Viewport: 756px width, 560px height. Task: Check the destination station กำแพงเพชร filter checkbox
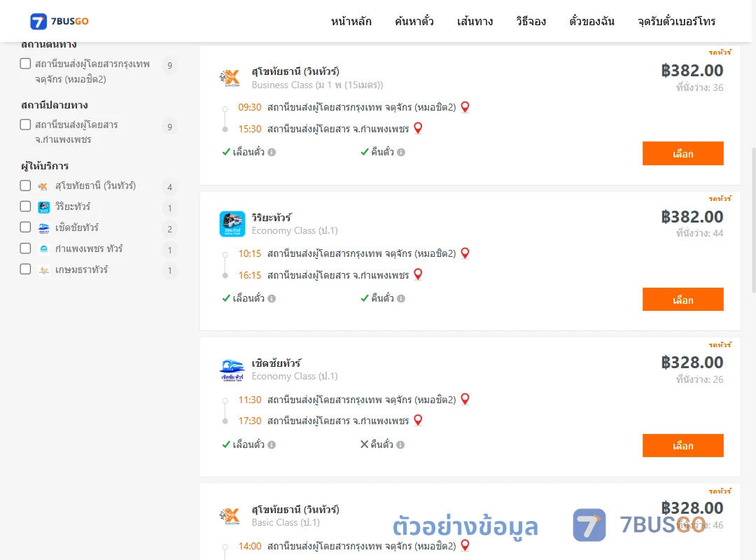tap(26, 125)
